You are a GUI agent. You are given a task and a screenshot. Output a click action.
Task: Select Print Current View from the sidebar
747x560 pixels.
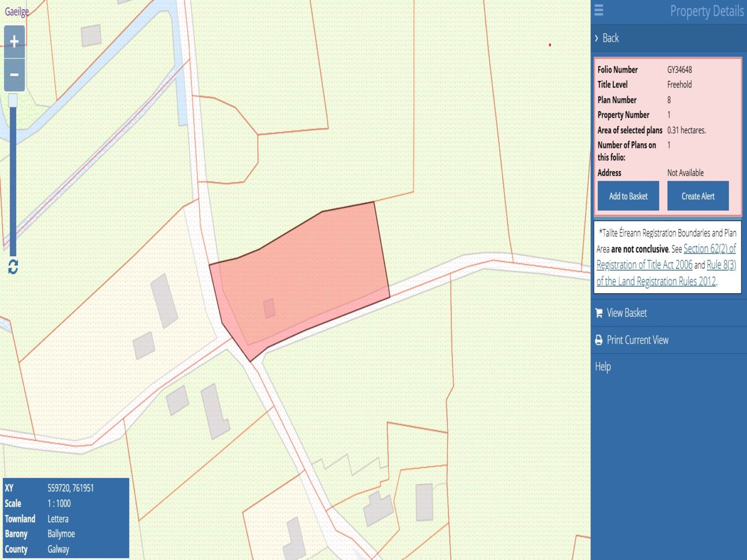(638, 339)
